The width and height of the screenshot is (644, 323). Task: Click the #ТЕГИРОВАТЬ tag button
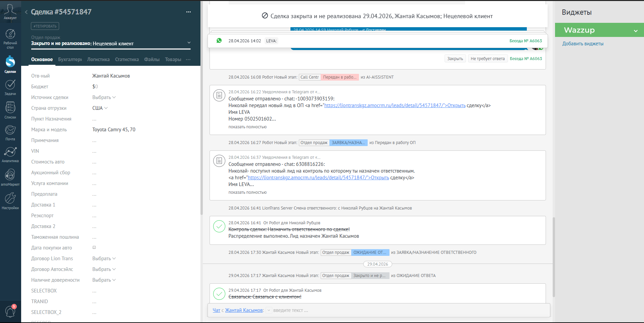point(45,26)
